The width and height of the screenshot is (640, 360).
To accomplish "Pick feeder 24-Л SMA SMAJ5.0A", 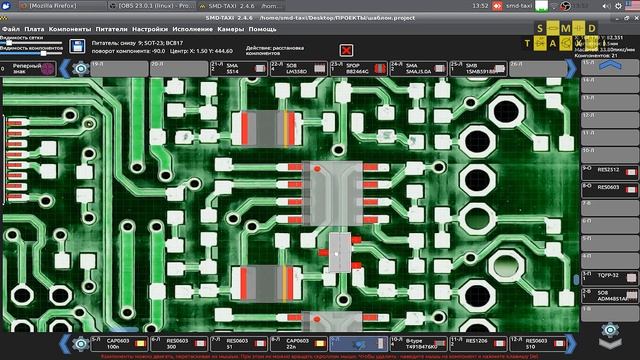I will [418, 69].
